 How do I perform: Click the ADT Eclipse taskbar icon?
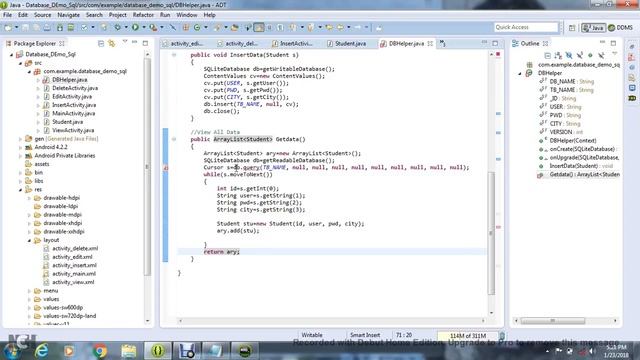[158, 351]
